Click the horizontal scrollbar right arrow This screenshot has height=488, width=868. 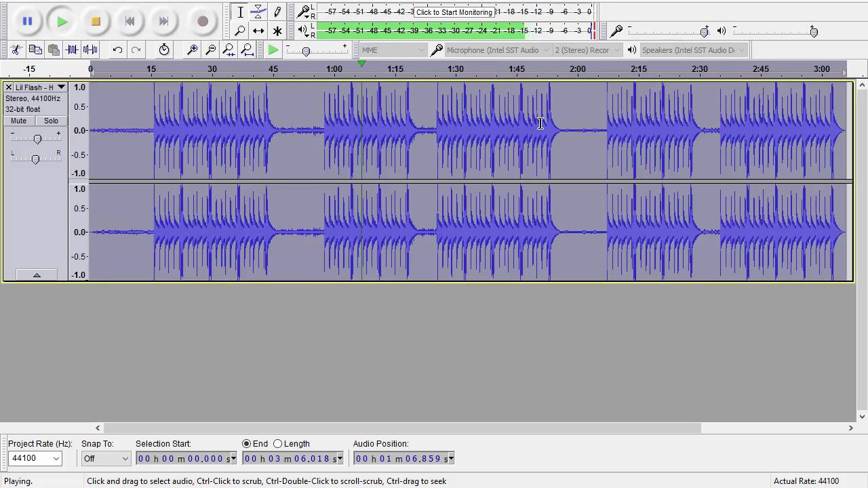851,428
